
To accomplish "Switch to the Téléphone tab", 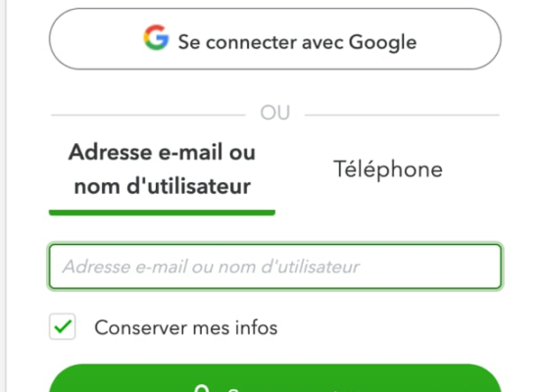I will 388,169.
